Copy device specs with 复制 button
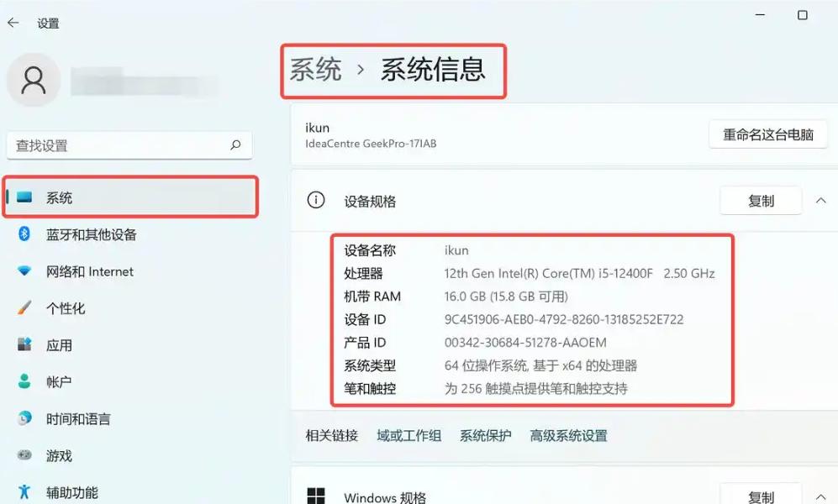The height and width of the screenshot is (504, 838). pyautogui.click(x=761, y=201)
